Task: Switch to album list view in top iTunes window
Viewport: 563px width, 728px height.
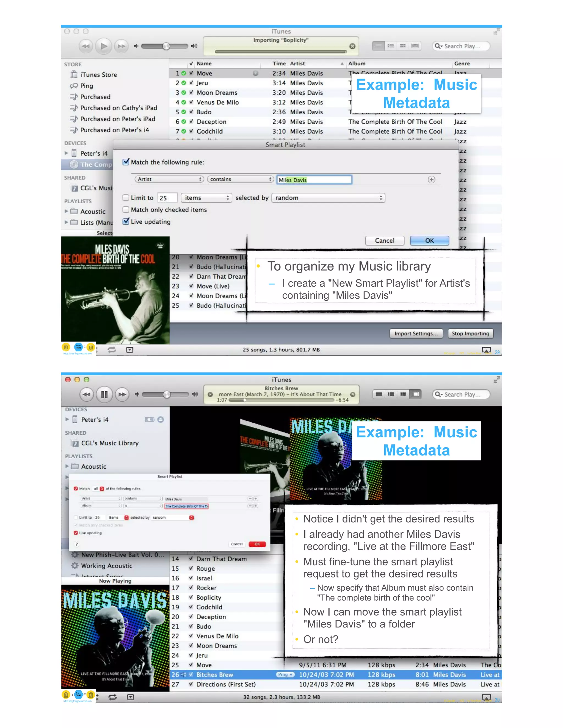Action: coord(391,46)
